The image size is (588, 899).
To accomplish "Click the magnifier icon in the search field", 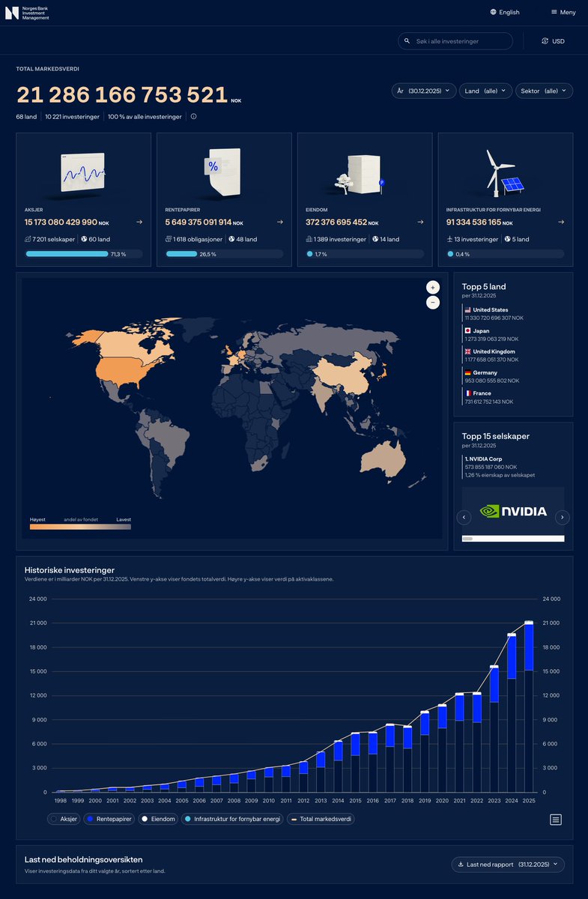I will tap(407, 41).
